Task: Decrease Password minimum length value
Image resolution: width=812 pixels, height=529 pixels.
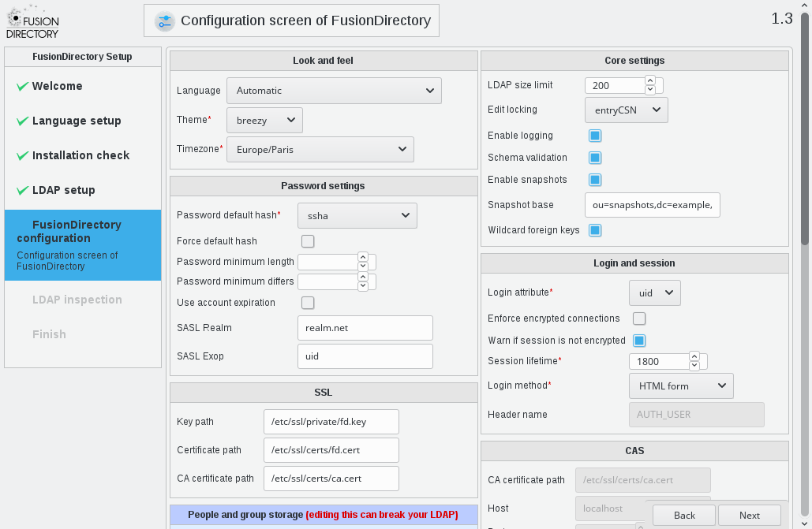Action: tap(362, 266)
